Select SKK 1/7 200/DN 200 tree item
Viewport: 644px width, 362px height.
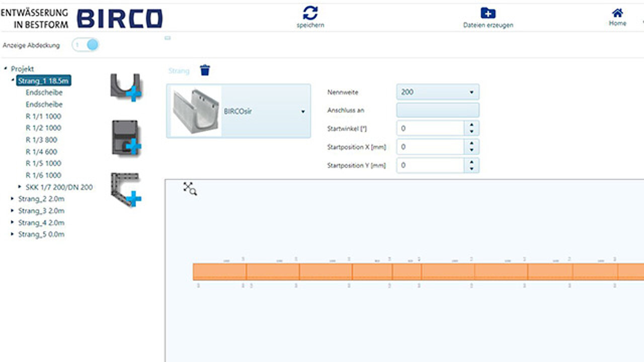59,187
